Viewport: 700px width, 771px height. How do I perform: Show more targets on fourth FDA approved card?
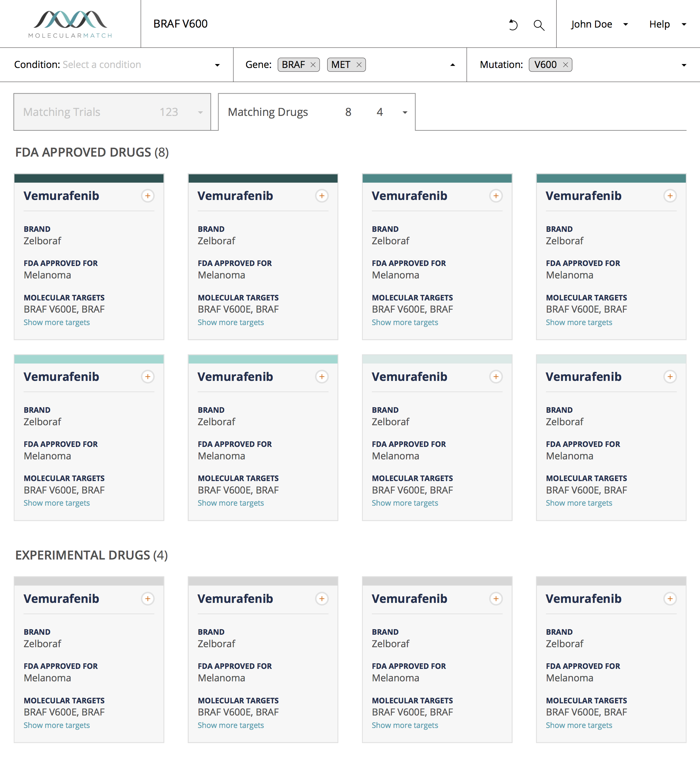[579, 322]
